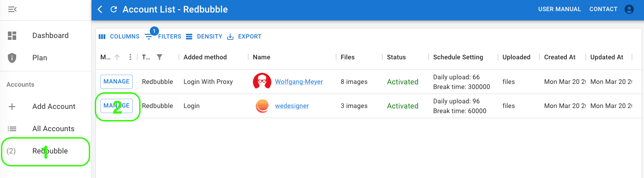Open the DENSITY options

click(204, 37)
